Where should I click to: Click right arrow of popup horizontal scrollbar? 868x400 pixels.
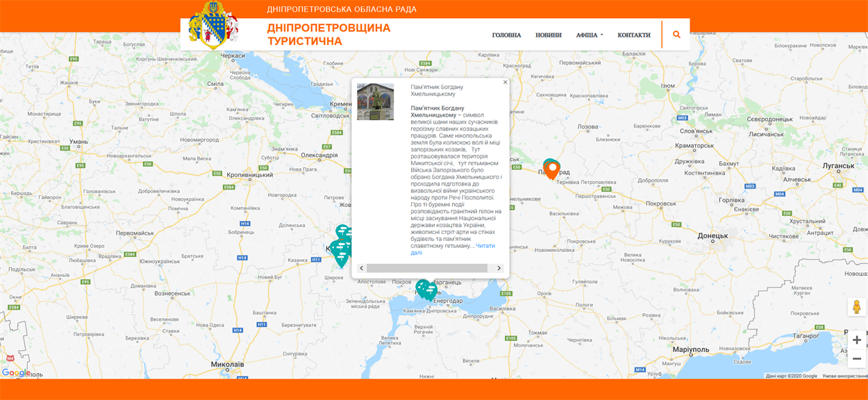click(499, 268)
